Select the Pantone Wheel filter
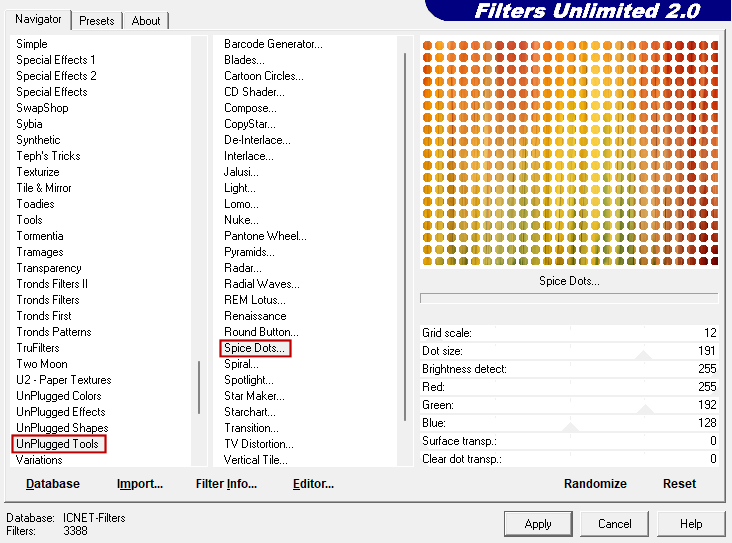Image resolution: width=732 pixels, height=543 pixels. 265,236
